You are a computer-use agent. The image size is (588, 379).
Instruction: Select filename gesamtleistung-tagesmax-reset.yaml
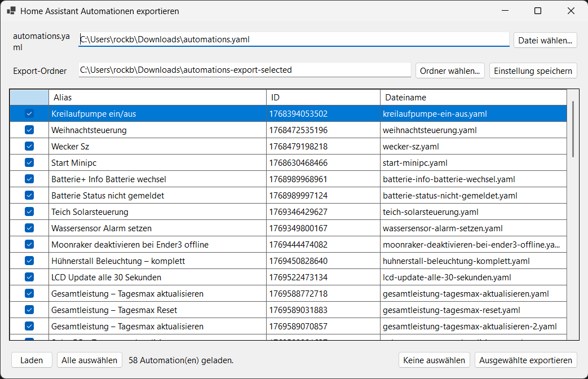point(474,310)
